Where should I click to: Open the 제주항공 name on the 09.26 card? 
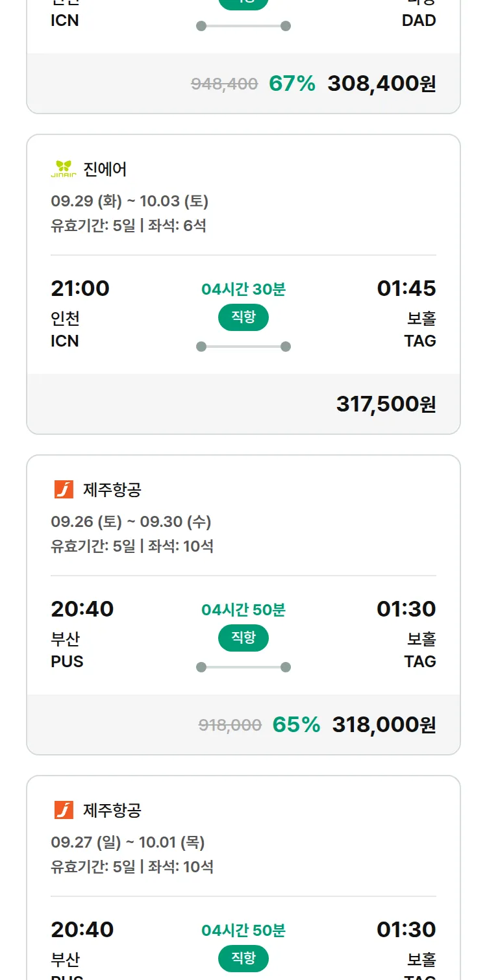click(112, 489)
